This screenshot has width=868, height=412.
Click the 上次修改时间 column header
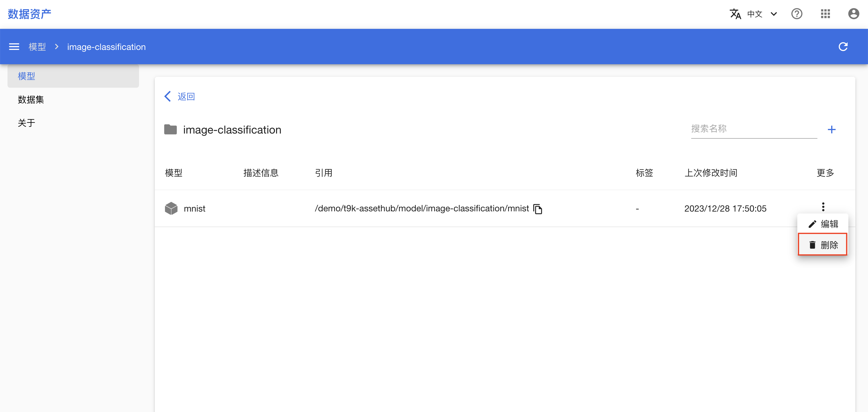click(711, 173)
